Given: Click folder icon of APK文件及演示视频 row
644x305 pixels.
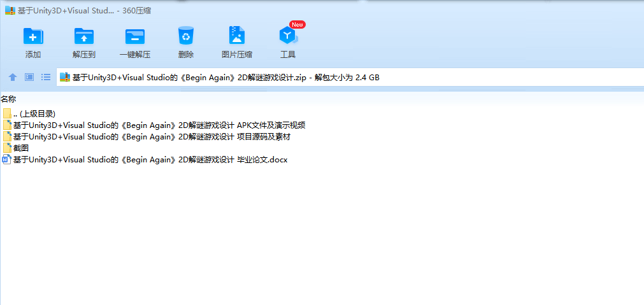Looking at the screenshot, I should click(x=7, y=125).
